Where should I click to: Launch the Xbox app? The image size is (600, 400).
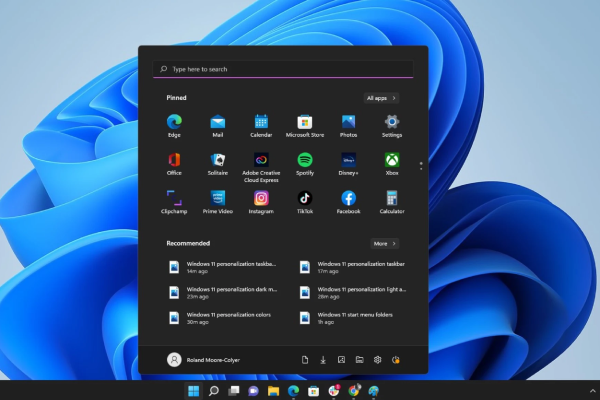pos(392,160)
